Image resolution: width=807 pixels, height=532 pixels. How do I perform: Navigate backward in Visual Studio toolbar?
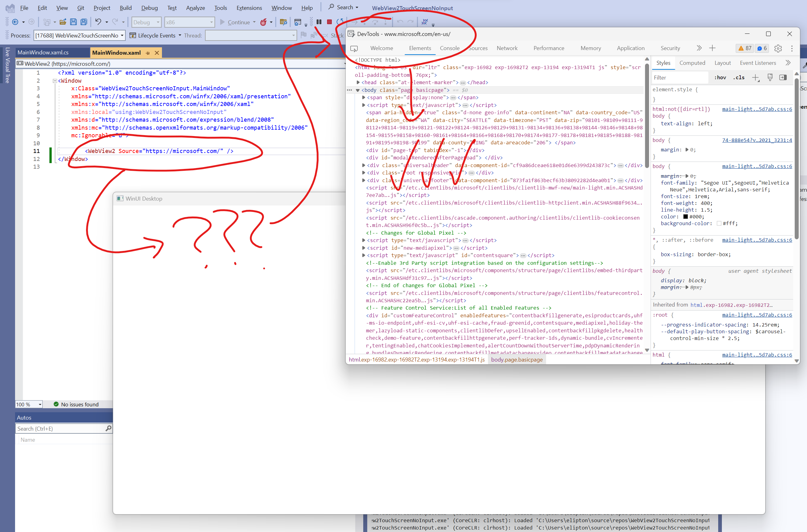pyautogui.click(x=15, y=22)
